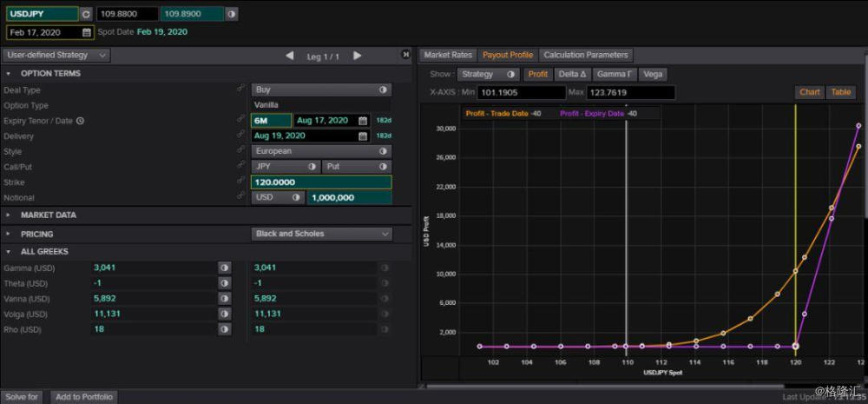The image size is (868, 404).
Task: Collapse the panel with the double-arrow icon
Action: (x=405, y=55)
